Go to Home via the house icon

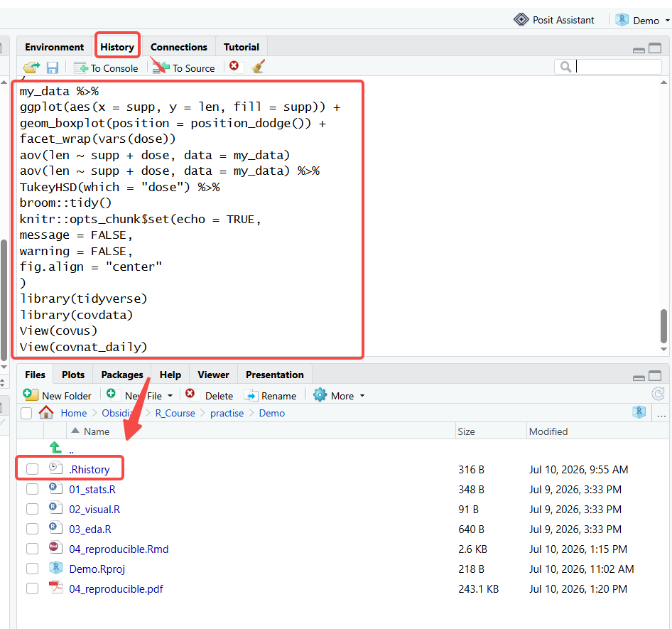click(x=46, y=412)
